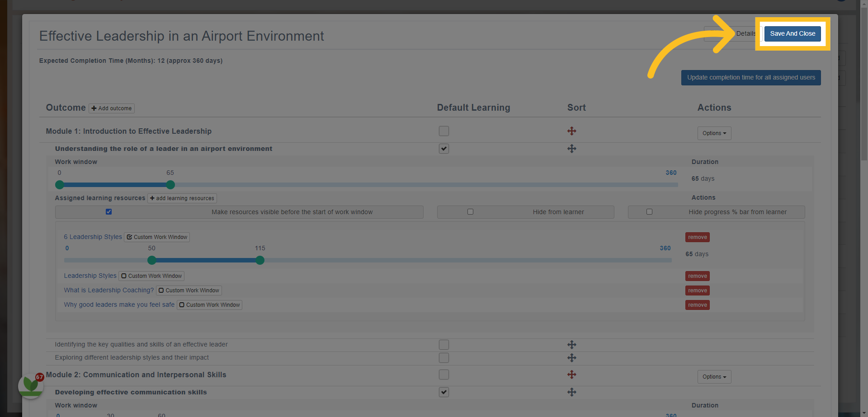Image resolution: width=868 pixels, height=417 pixels.
Task: Toggle Custom Work Window for 6 Leadership Styles
Action: tap(157, 237)
